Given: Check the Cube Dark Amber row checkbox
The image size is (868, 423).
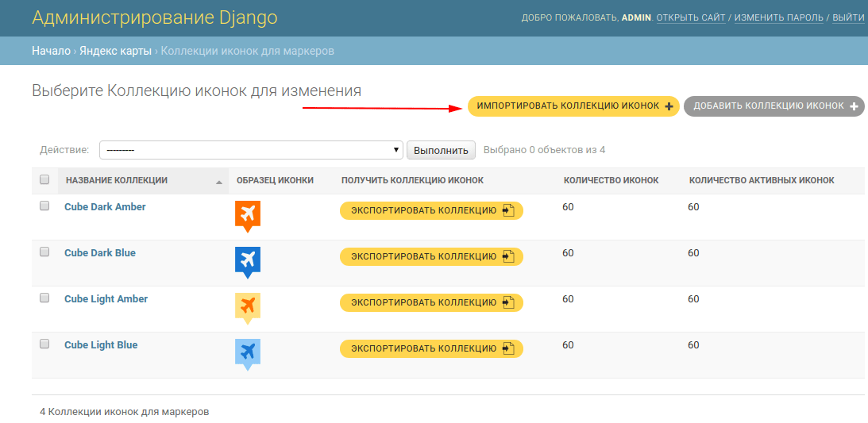Looking at the screenshot, I should pos(44,206).
